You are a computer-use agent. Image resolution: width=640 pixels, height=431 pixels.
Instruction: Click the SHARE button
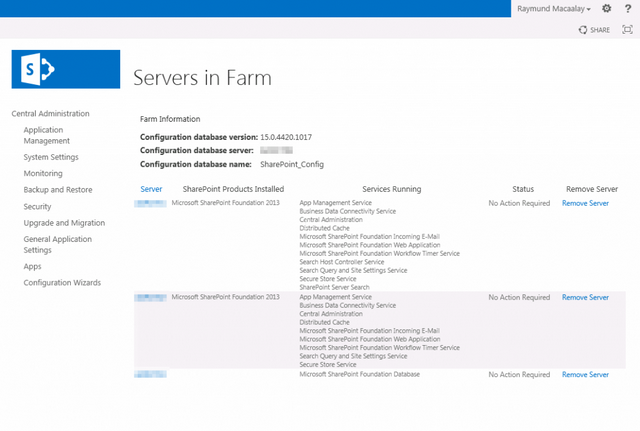pos(594,30)
